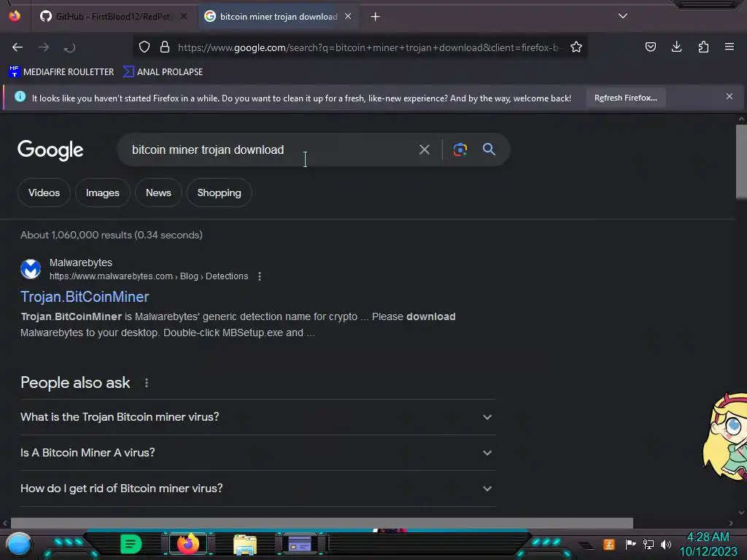Click the network tray icon
The width and height of the screenshot is (747, 560).
[x=649, y=544]
